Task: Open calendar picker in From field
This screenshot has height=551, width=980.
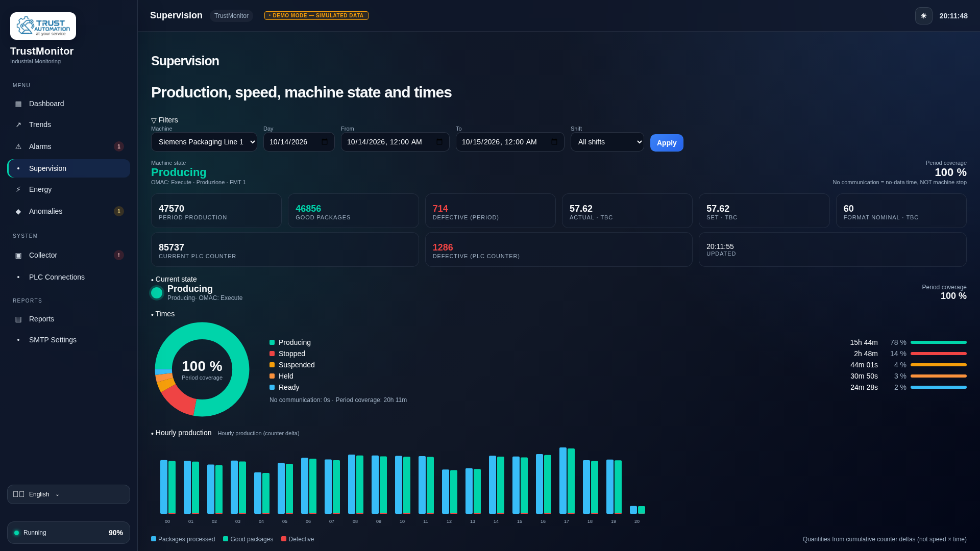Action: (x=439, y=142)
